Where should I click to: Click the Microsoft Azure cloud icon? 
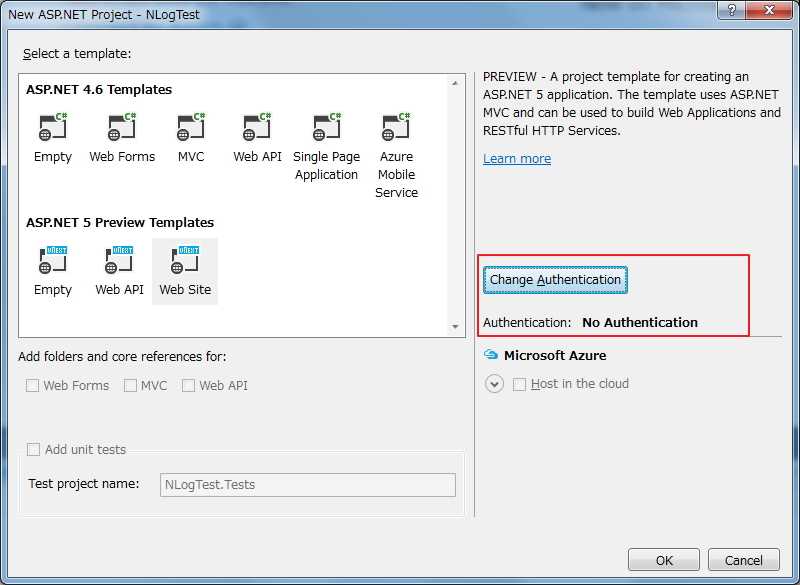click(x=491, y=355)
